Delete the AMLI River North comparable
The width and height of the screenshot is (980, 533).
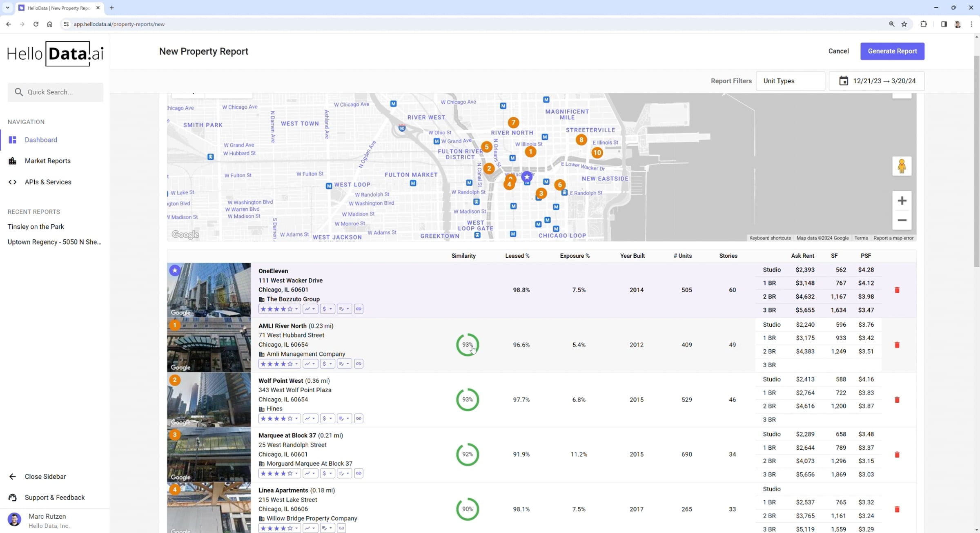(x=897, y=345)
